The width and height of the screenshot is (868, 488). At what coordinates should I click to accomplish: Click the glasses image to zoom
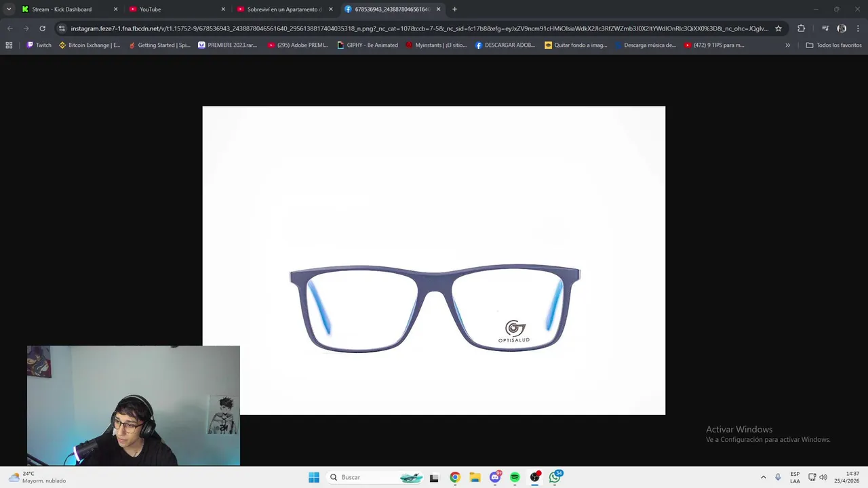pyautogui.click(x=434, y=260)
